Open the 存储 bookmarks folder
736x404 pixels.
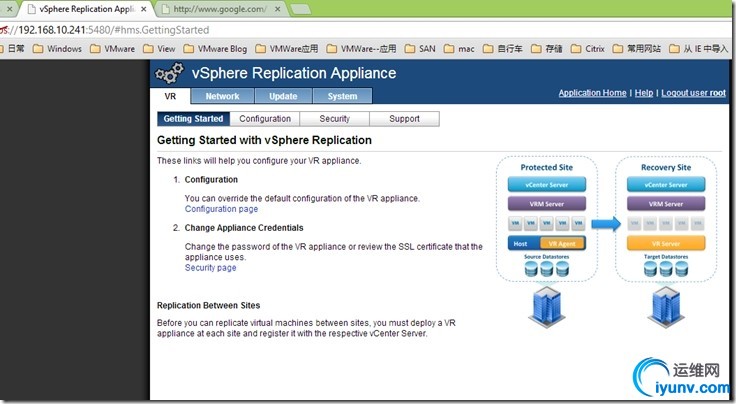tap(547, 49)
